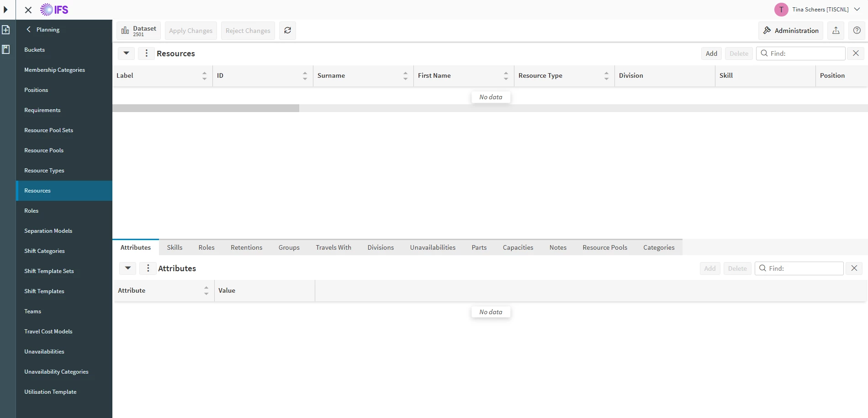Click the Apply Changes button
This screenshot has height=418, width=868.
click(191, 31)
